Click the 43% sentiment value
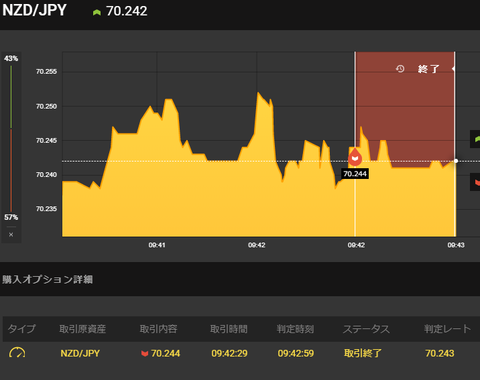Screen dimensions: 480x380 [x=11, y=59]
